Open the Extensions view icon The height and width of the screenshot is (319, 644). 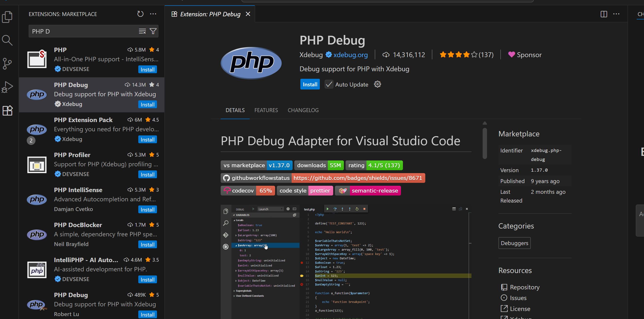click(7, 110)
